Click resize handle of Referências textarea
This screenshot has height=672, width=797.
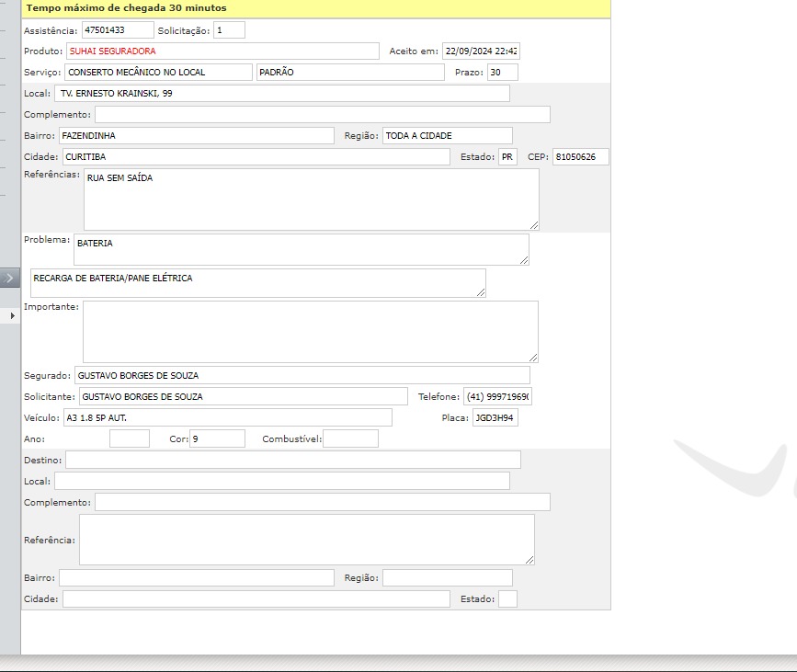(533, 224)
